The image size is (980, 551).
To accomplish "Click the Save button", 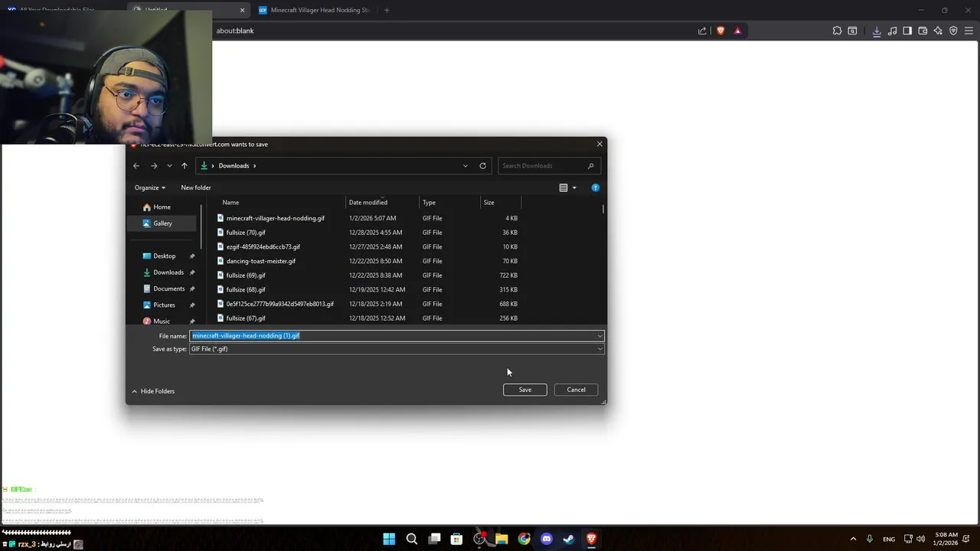I will coord(525,390).
